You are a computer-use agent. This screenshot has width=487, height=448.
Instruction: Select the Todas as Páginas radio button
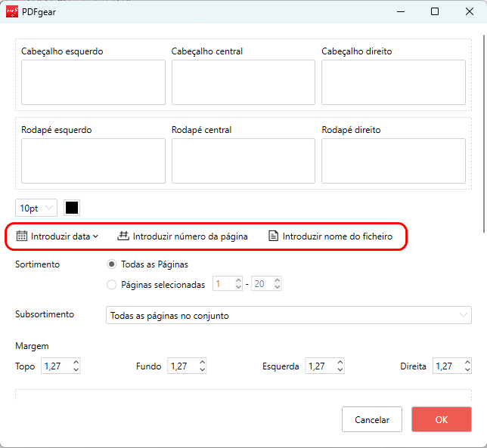pos(112,264)
